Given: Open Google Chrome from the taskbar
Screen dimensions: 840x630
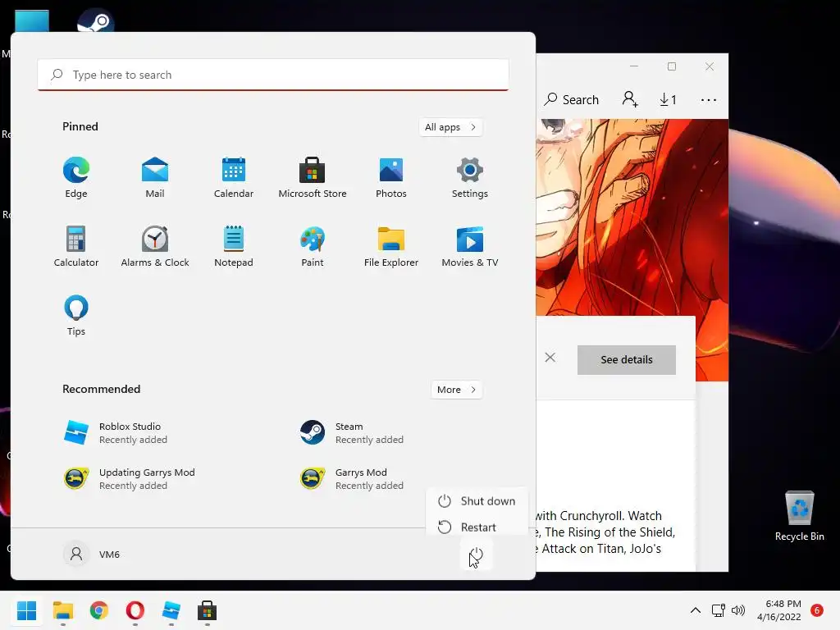Looking at the screenshot, I should pos(99,610).
